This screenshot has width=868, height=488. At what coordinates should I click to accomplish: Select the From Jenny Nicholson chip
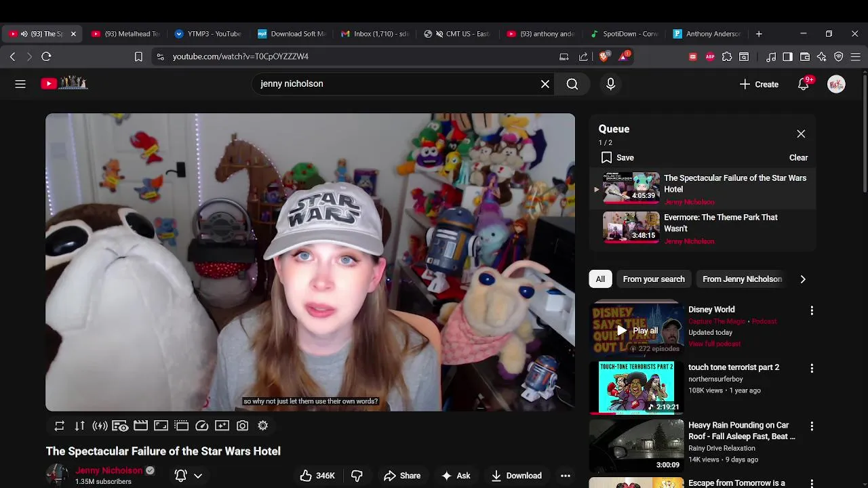point(742,279)
